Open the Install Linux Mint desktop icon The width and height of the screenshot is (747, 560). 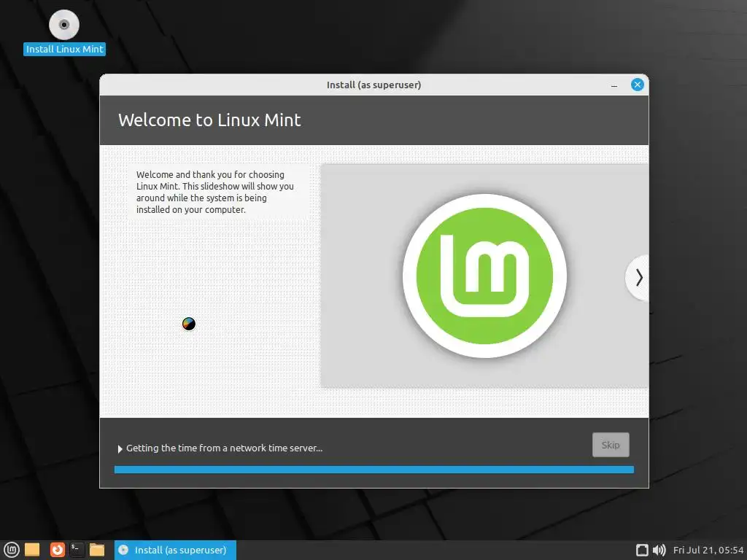[64, 32]
